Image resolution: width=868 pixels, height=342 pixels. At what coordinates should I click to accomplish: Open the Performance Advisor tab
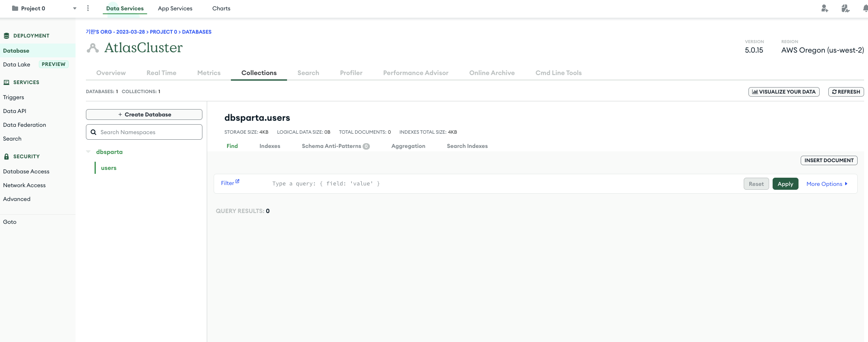[416, 73]
